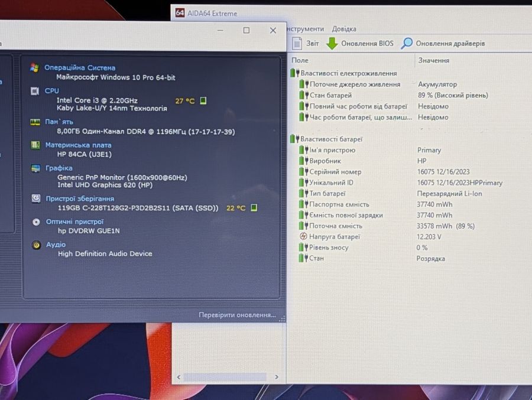The width and height of the screenshot is (532, 400).
Task: Click the Оновлення BIOS toolbar label
Action: [x=367, y=43]
